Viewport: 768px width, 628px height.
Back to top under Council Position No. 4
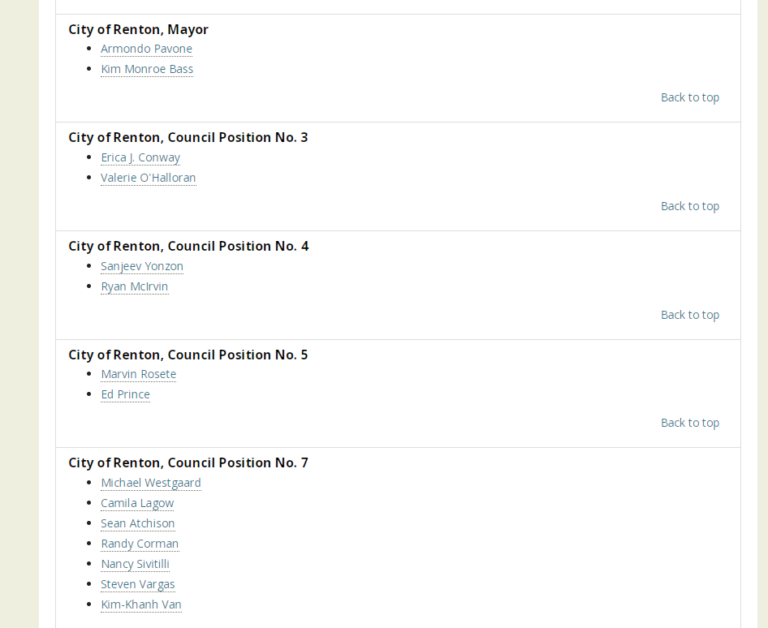[689, 315]
